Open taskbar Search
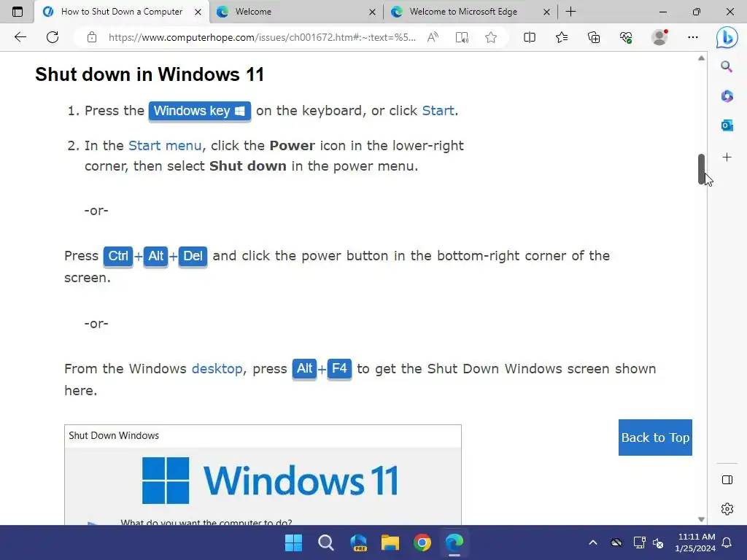747x560 pixels. pos(326,542)
